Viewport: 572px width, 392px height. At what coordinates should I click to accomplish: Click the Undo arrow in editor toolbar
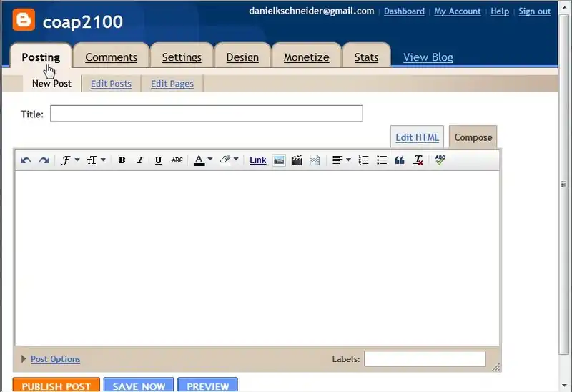[26, 160]
